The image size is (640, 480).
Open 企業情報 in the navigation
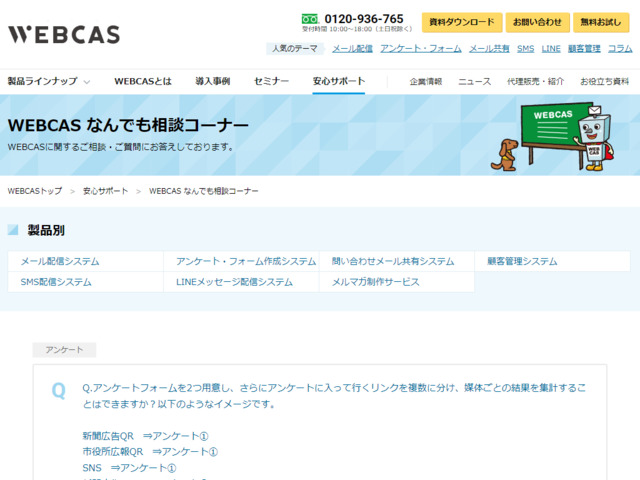coord(426,82)
